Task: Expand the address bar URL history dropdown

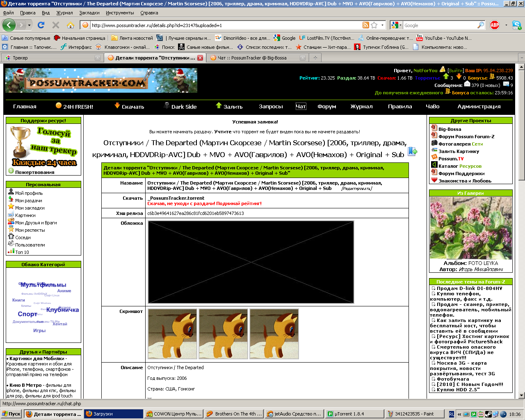Action: [x=383, y=25]
